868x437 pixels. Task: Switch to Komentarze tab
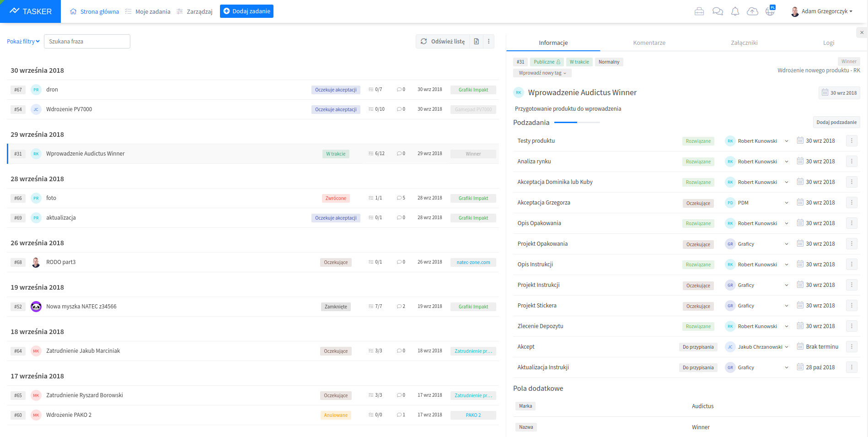[x=649, y=43]
